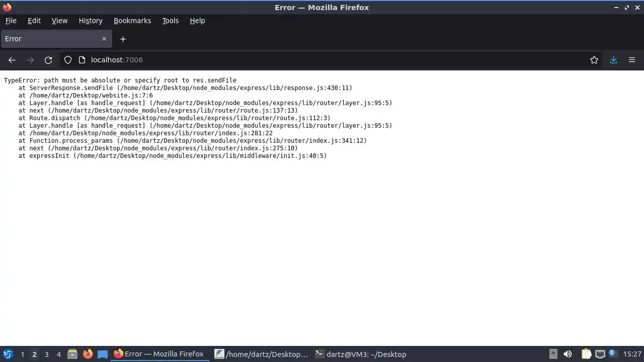Switch to dartz@VM3 terminal taskbar window

(362, 354)
